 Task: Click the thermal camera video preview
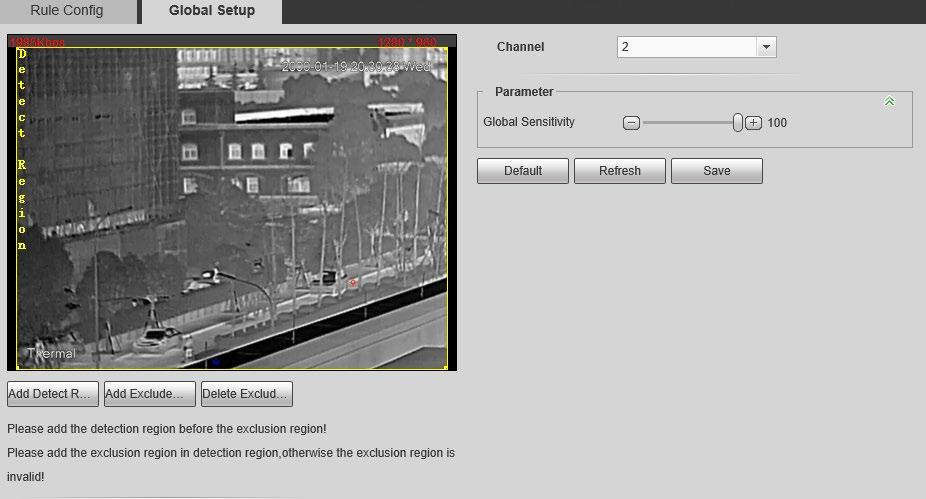tap(232, 203)
